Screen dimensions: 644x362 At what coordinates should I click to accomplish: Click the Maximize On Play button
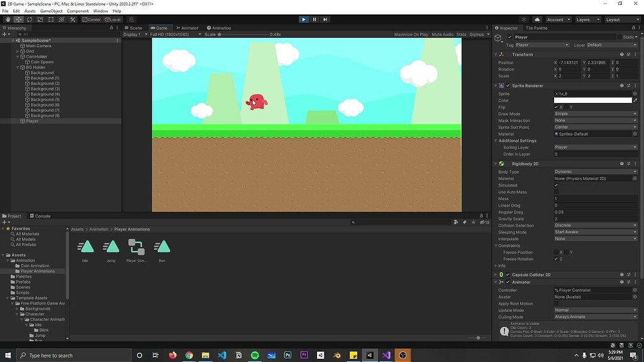tap(412, 34)
